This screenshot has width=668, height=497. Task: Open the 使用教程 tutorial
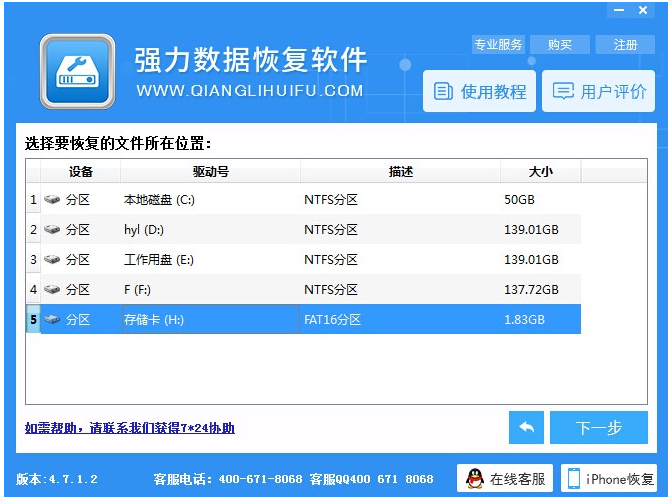[x=479, y=91]
